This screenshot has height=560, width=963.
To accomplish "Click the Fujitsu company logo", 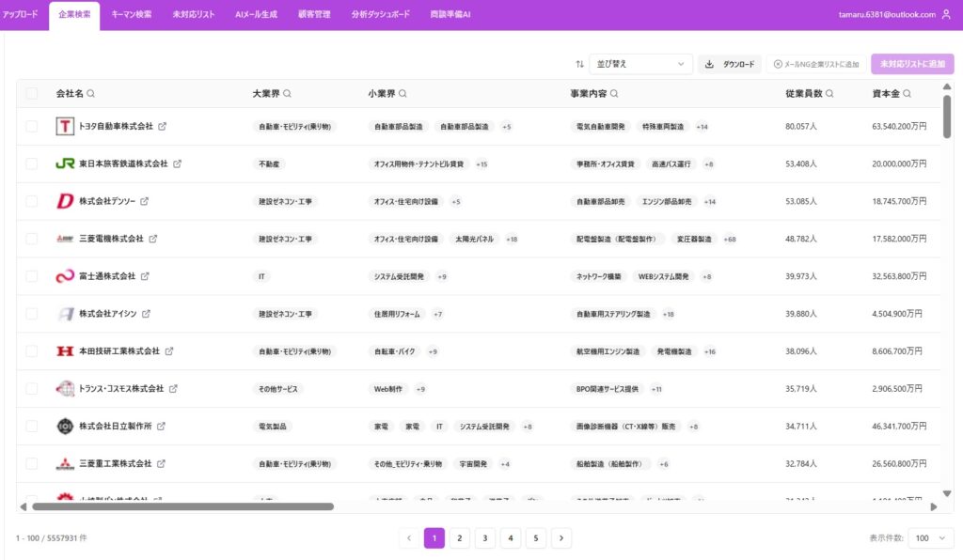I will click(x=65, y=276).
